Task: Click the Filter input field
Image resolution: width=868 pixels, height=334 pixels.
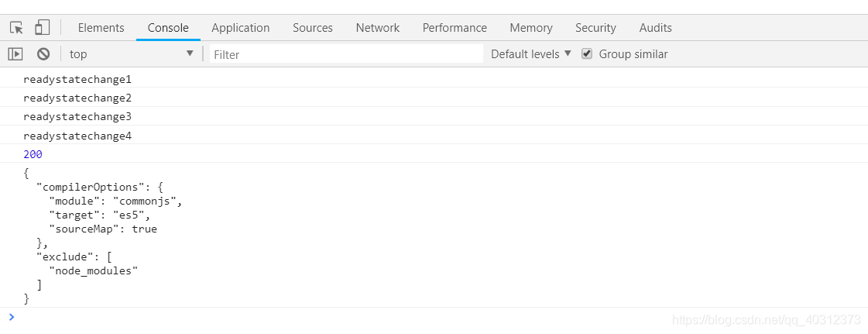Action: 347,54
